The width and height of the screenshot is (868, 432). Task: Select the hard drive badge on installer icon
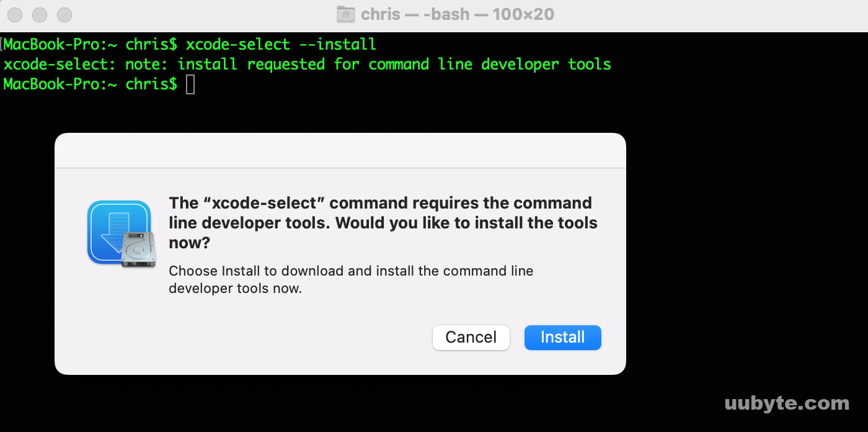[x=138, y=250]
